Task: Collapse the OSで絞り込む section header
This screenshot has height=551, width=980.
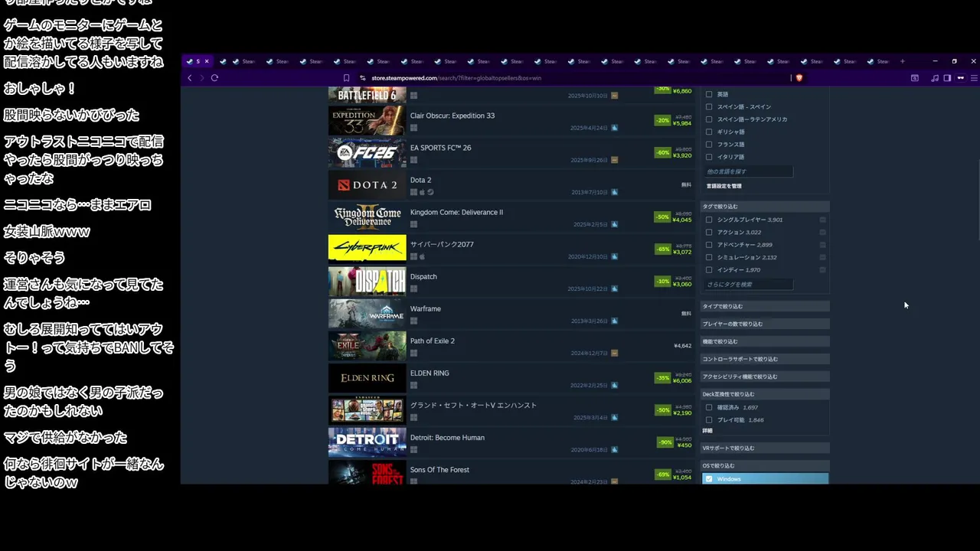Action: coord(765,465)
